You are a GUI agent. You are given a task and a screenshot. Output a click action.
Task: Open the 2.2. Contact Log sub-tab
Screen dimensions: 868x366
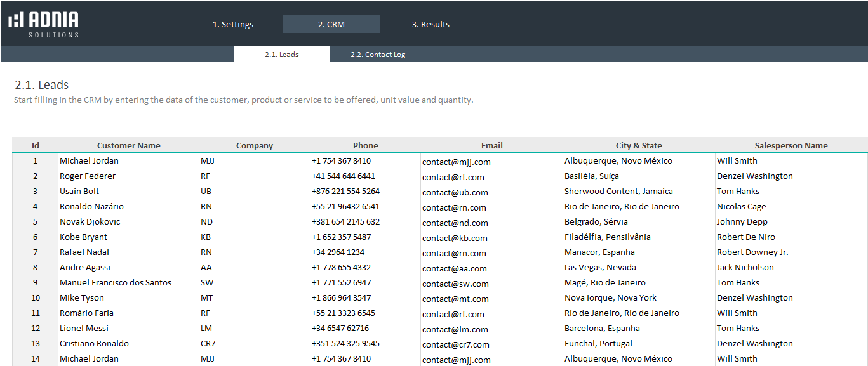(x=377, y=55)
